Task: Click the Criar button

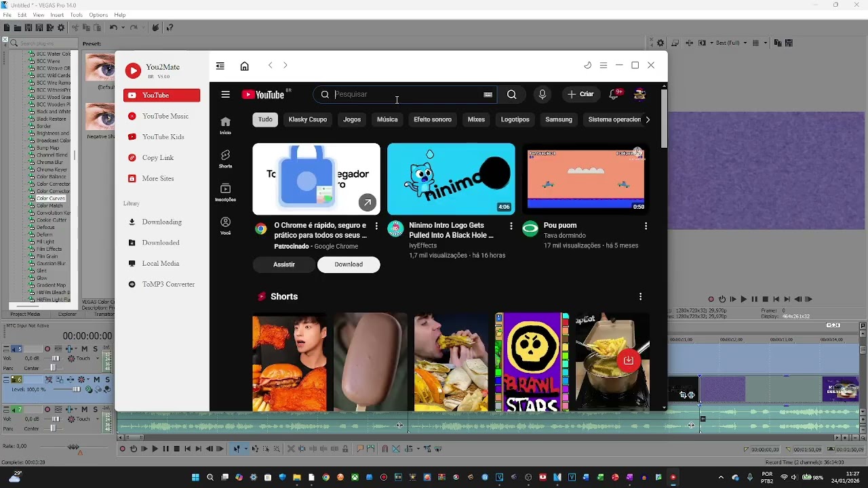Action: click(581, 94)
